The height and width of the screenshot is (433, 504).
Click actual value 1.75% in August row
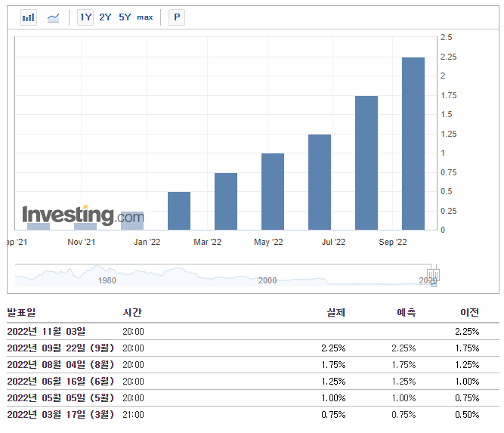click(x=333, y=365)
